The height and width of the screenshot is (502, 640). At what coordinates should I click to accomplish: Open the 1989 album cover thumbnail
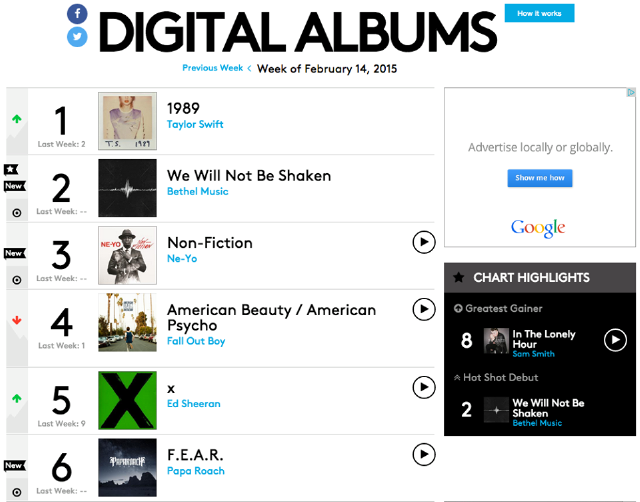coord(127,121)
